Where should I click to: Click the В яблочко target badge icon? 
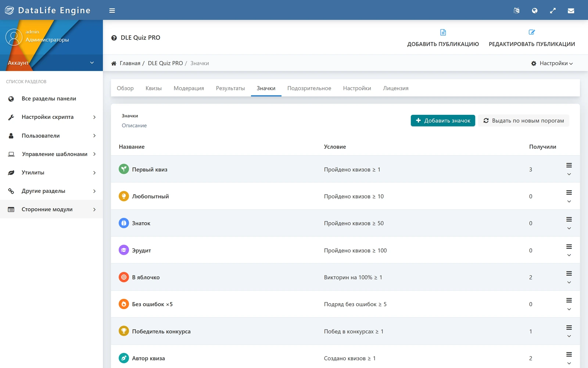[124, 277]
